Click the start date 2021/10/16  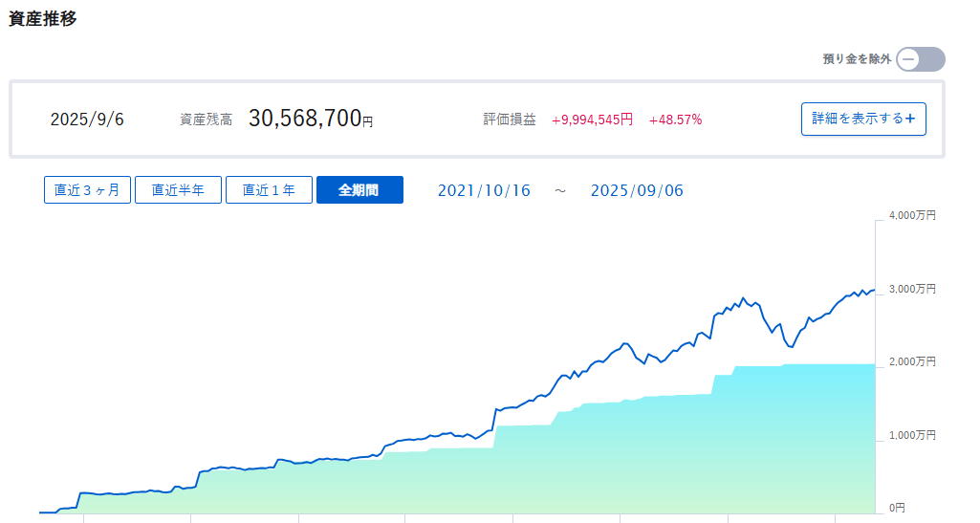click(x=484, y=190)
